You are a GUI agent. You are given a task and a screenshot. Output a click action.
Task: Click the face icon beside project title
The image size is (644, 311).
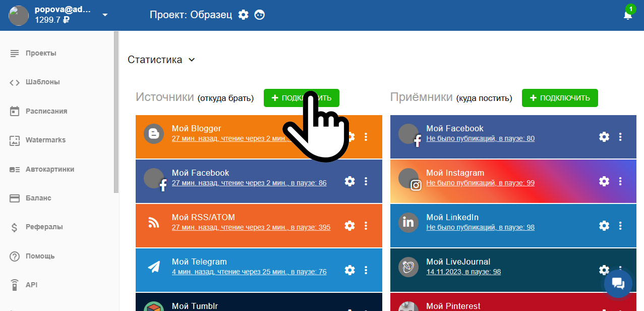[x=260, y=15]
